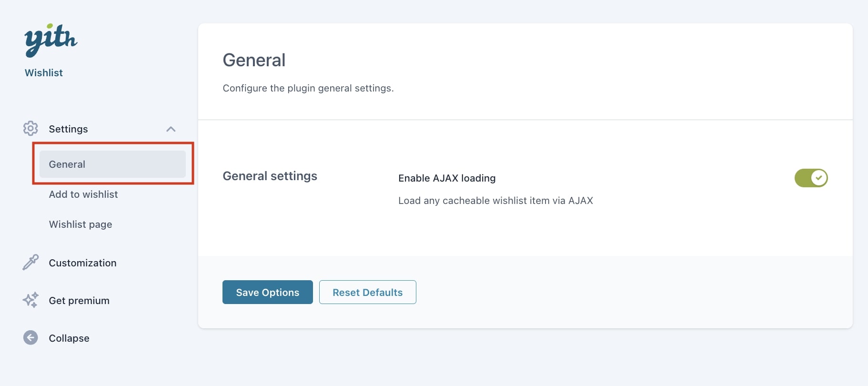This screenshot has width=868, height=386.
Task: Click the Get premium sparkle icon
Action: click(x=30, y=300)
